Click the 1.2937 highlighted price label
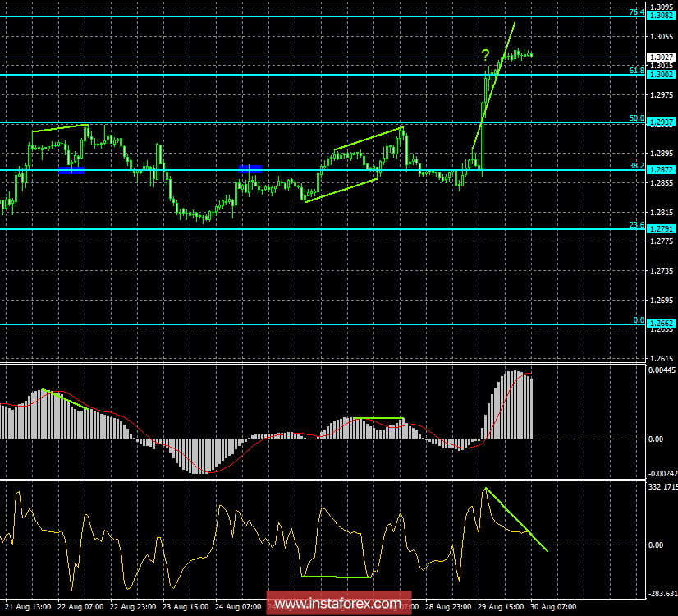 coord(662,123)
